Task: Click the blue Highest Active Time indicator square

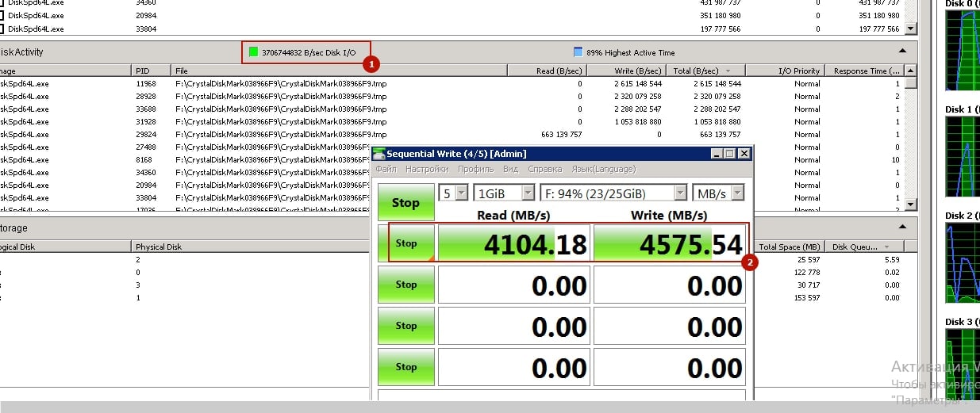Action: [x=578, y=52]
